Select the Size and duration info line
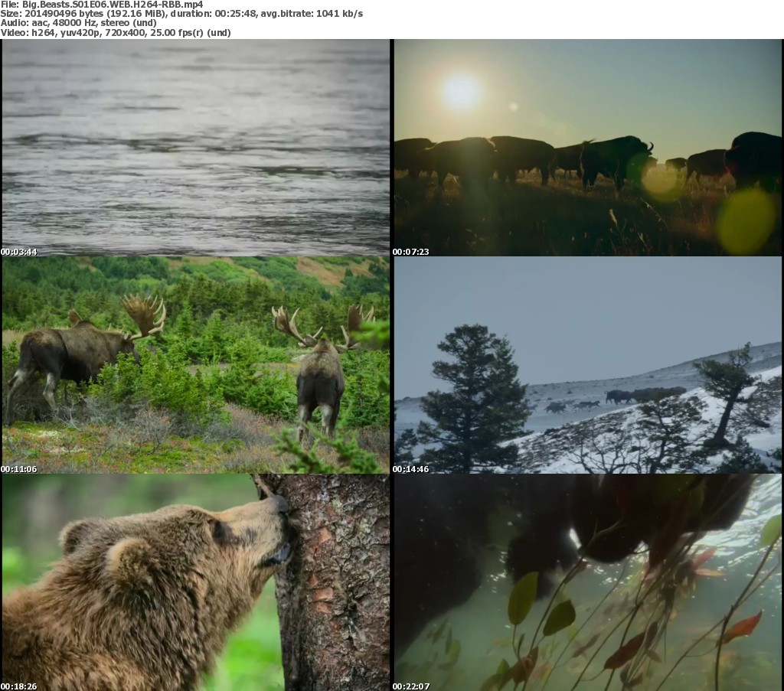This screenshot has height=691, width=784. 182,14
